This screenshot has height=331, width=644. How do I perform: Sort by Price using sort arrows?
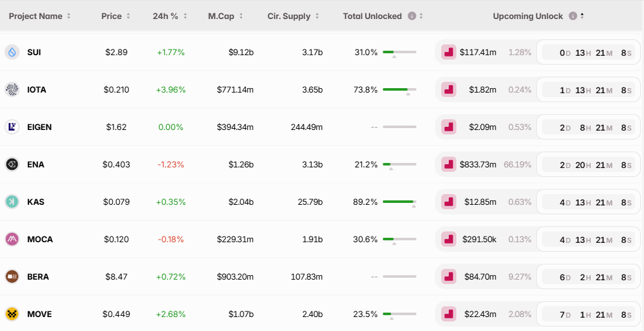pos(128,16)
